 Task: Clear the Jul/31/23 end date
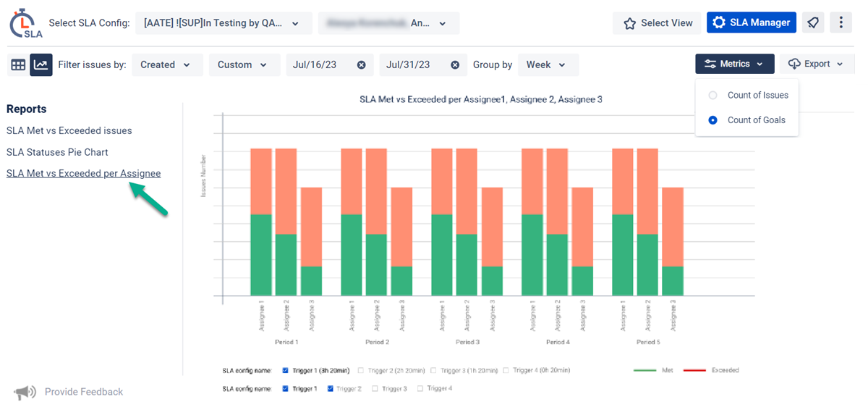pos(455,65)
